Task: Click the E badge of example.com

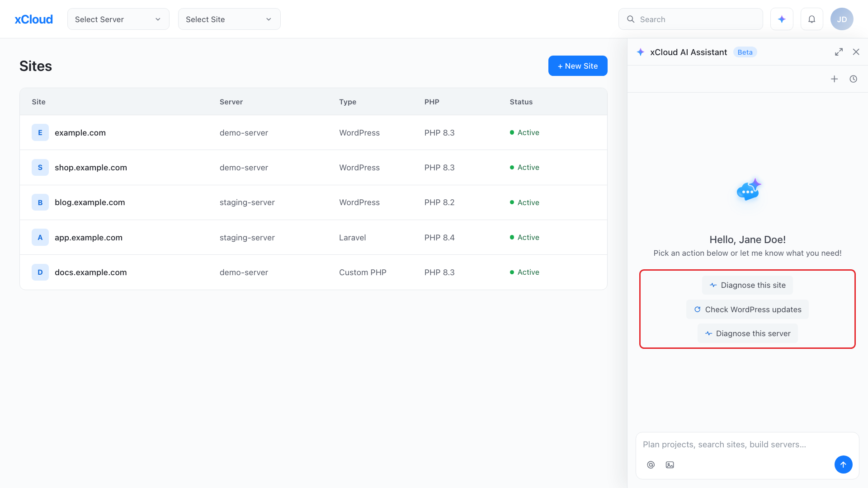Action: click(40, 132)
